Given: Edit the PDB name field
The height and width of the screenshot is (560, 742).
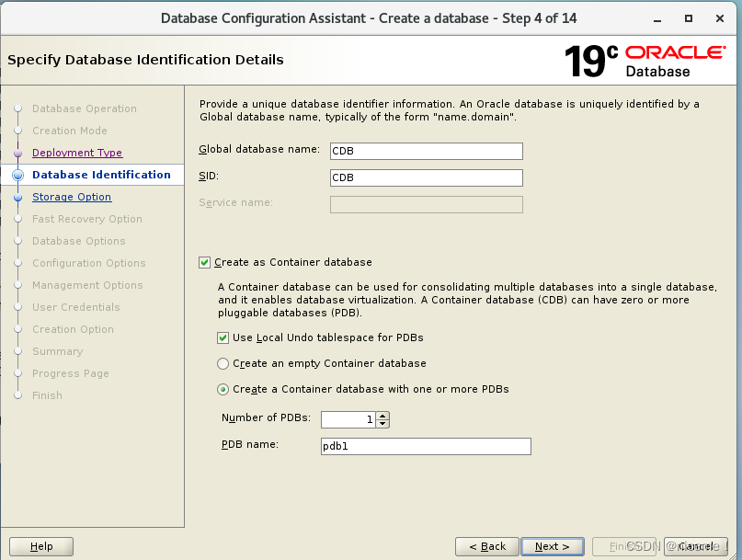Looking at the screenshot, I should (426, 446).
